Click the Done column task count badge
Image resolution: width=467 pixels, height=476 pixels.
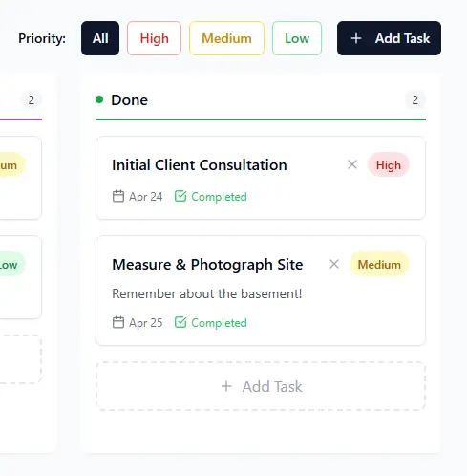coord(415,100)
